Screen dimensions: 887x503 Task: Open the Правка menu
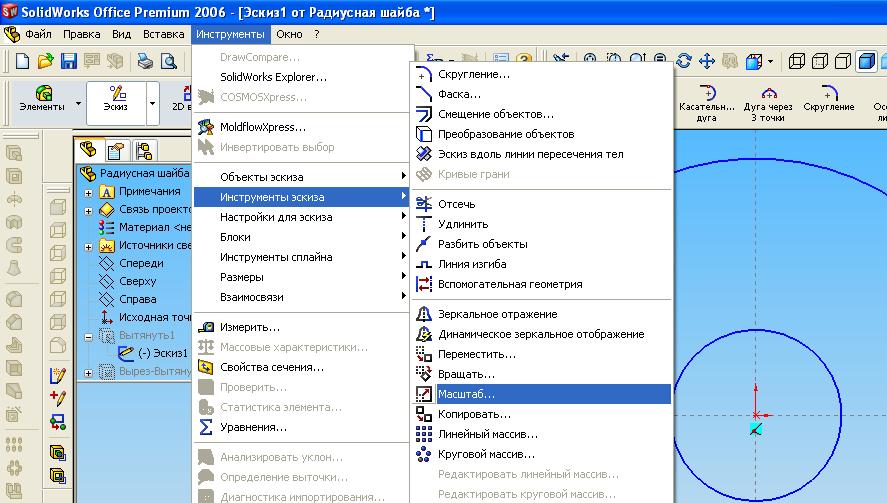81,34
